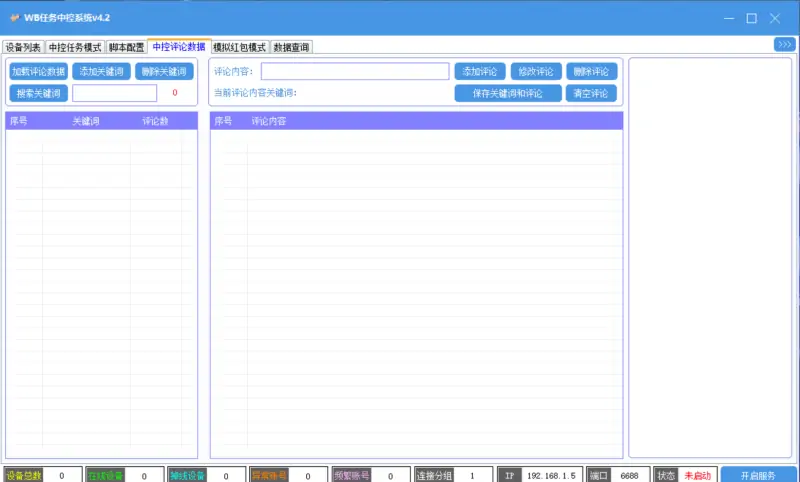Focus the 评论内容 text field

click(x=355, y=71)
